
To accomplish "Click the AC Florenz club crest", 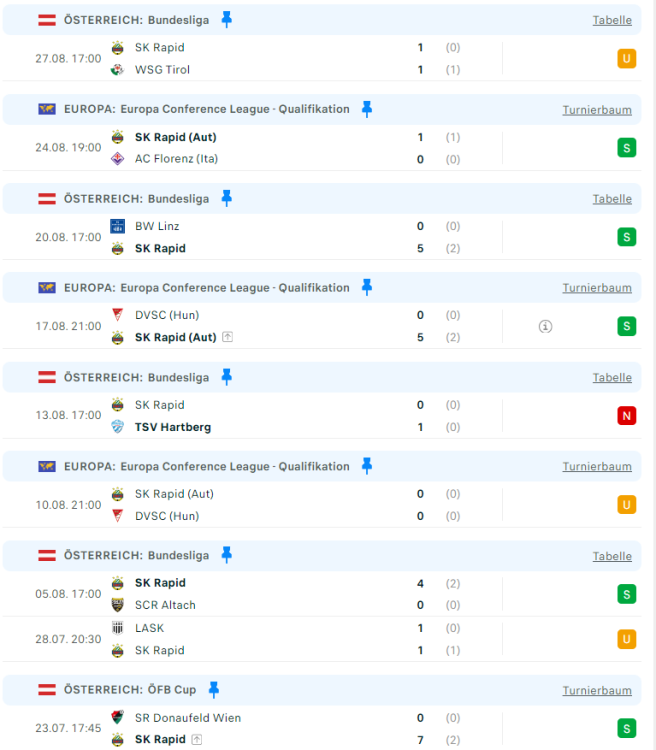I will click(118, 159).
